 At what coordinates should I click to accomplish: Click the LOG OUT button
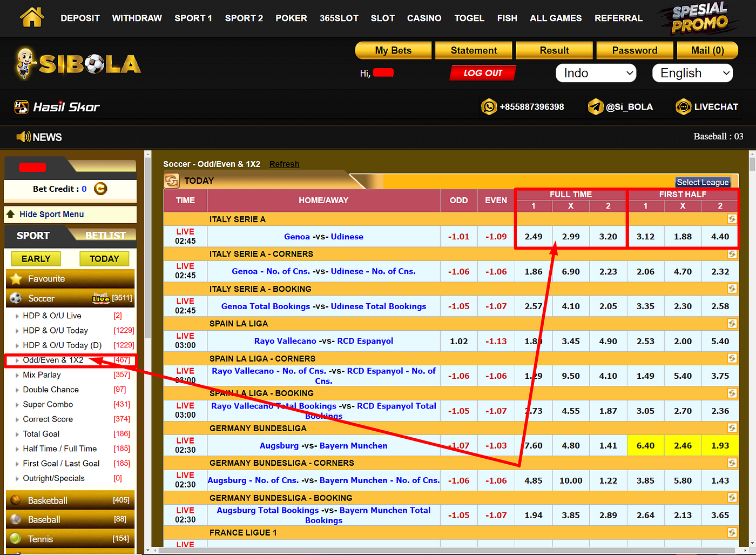483,73
